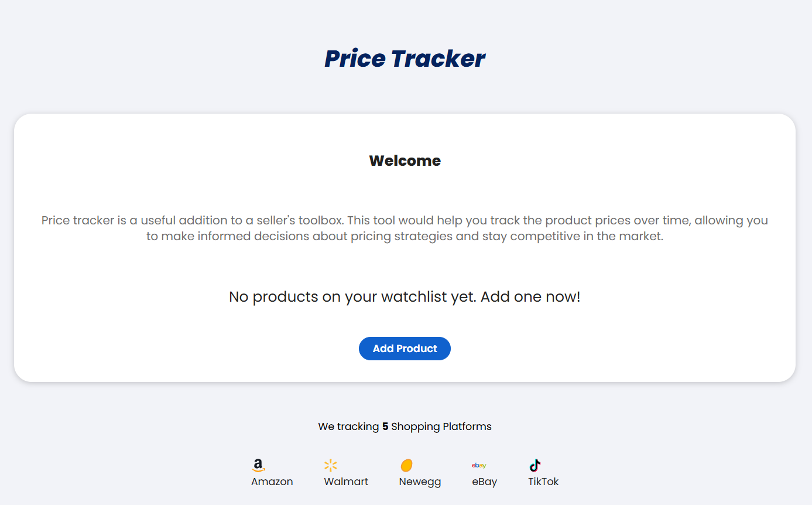Select the Walmart spark icon
Image resolution: width=812 pixels, height=505 pixels.
(x=331, y=466)
